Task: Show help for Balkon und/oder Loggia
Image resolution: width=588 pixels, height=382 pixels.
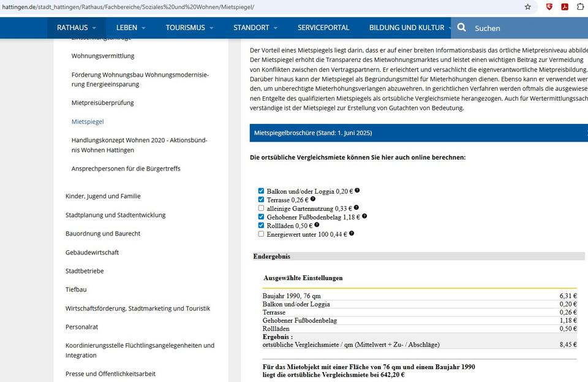Action: pos(357,191)
